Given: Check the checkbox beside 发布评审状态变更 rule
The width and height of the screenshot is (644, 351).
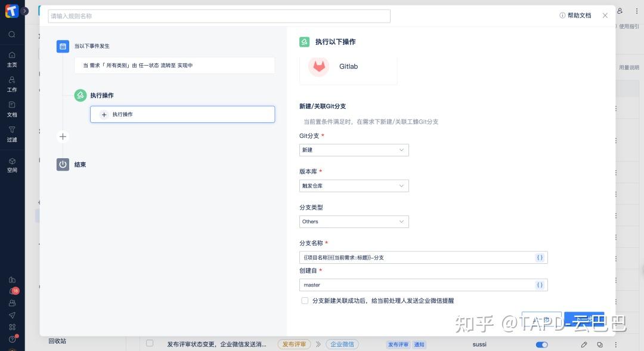Looking at the screenshot, I should 150,344.
